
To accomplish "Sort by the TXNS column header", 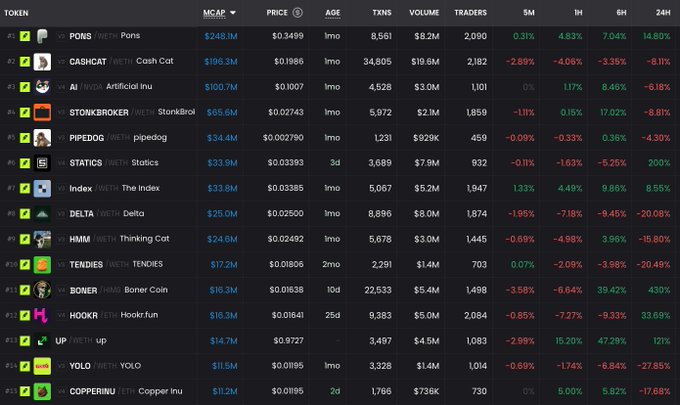I will point(382,13).
